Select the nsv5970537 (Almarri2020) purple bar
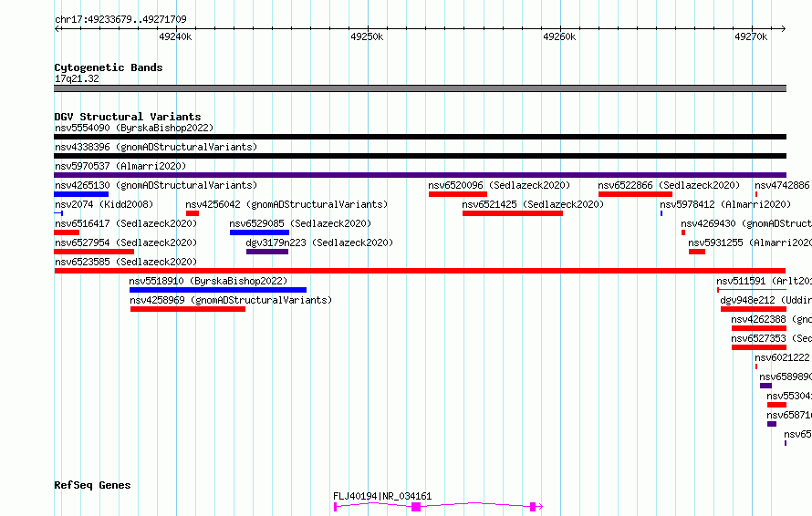This screenshot has height=516, width=812. tap(420, 175)
